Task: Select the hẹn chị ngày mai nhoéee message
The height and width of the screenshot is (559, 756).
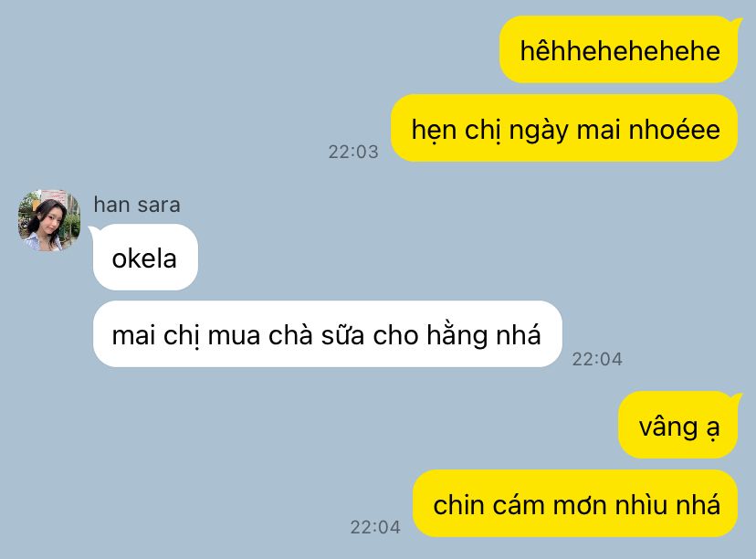Action: [564, 128]
